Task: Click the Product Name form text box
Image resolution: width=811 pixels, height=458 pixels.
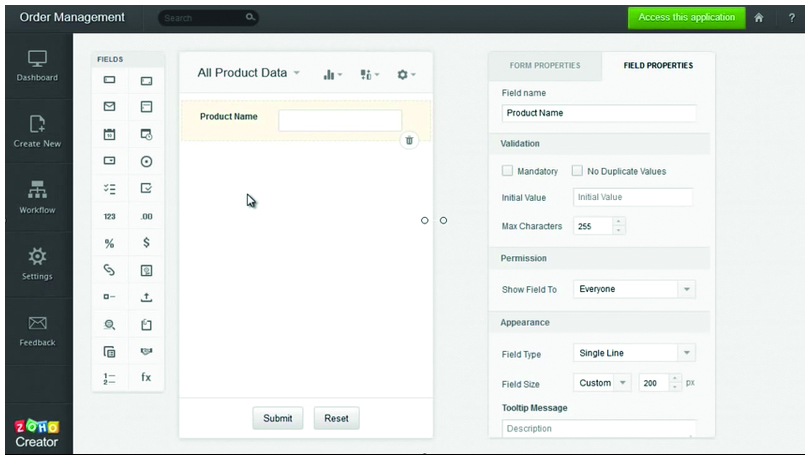Action: (x=340, y=120)
